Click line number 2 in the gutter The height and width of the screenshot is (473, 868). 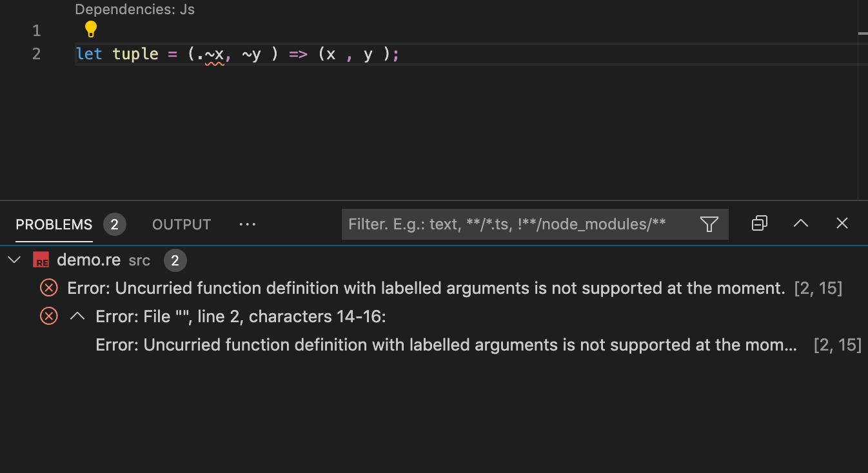coord(36,54)
